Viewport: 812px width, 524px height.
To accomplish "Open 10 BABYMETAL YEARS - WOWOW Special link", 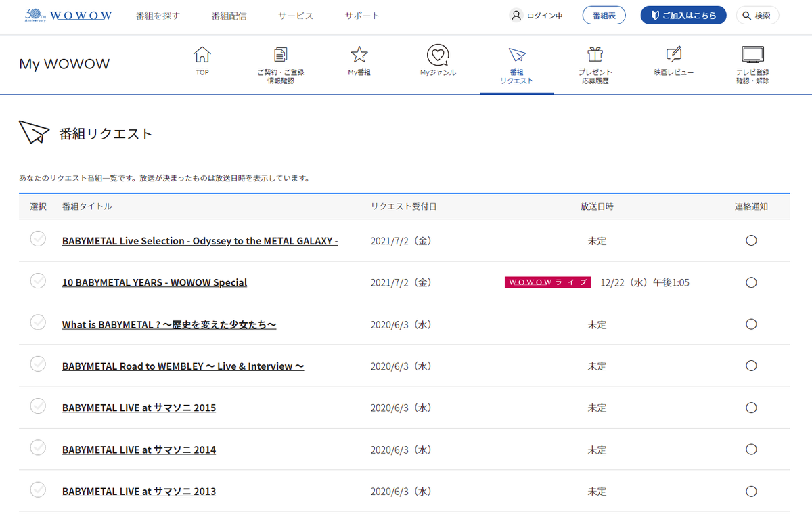I will pyautogui.click(x=154, y=283).
